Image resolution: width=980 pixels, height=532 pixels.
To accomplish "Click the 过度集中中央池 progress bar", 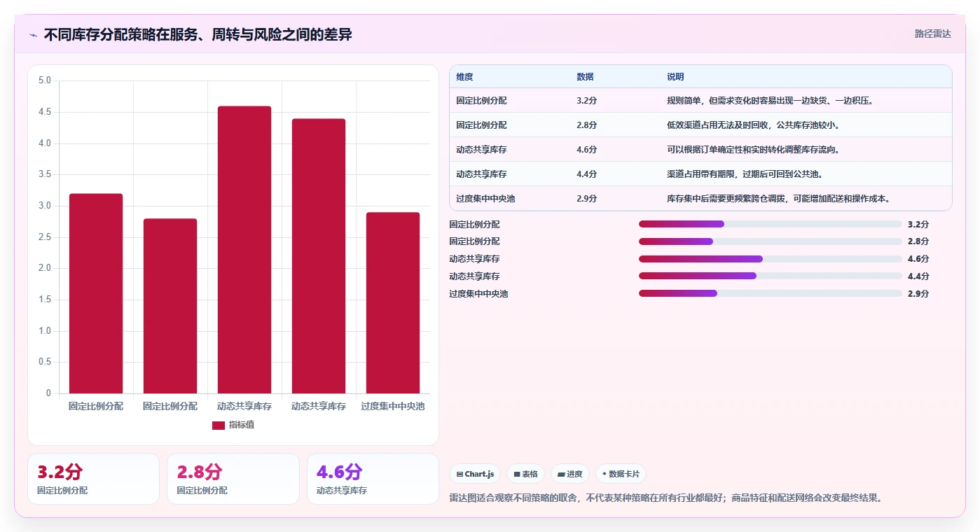I will tap(771, 293).
